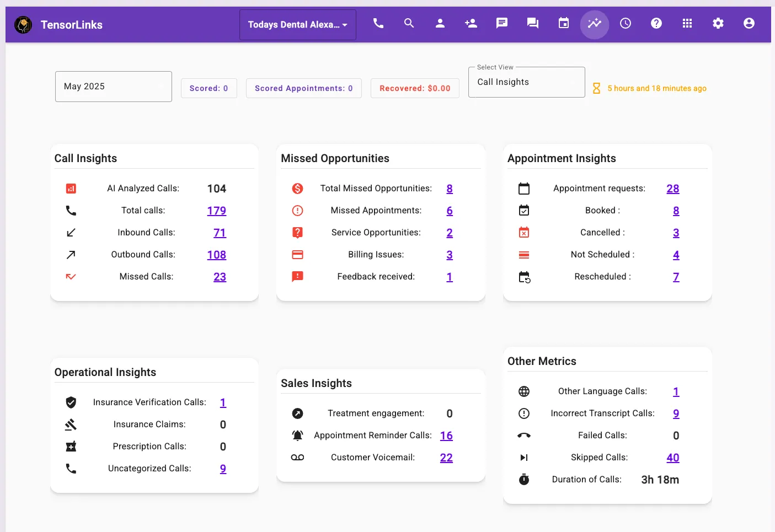The height and width of the screenshot is (532, 775).
Task: Open the settings gear icon
Action: [x=718, y=24]
